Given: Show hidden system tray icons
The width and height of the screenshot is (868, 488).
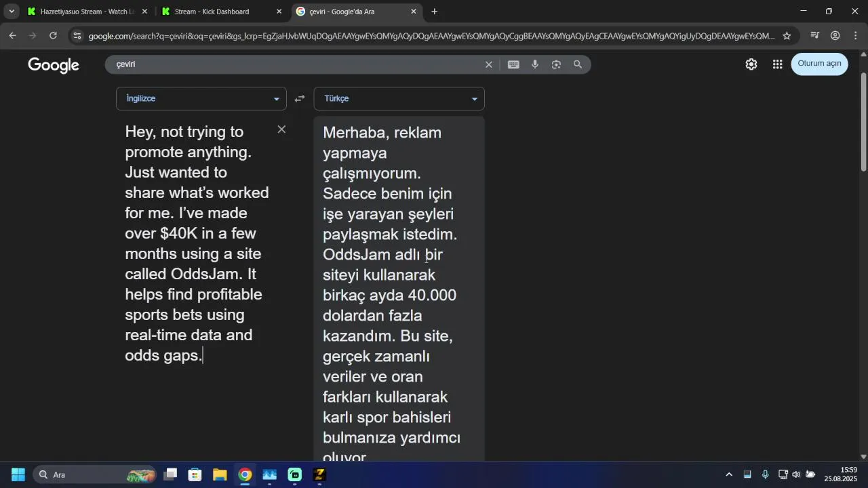Looking at the screenshot, I should (729, 474).
